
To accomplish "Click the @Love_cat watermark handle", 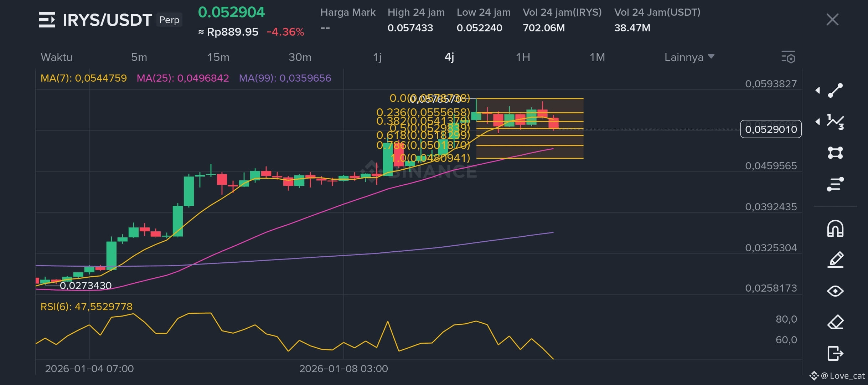I will 842,376.
